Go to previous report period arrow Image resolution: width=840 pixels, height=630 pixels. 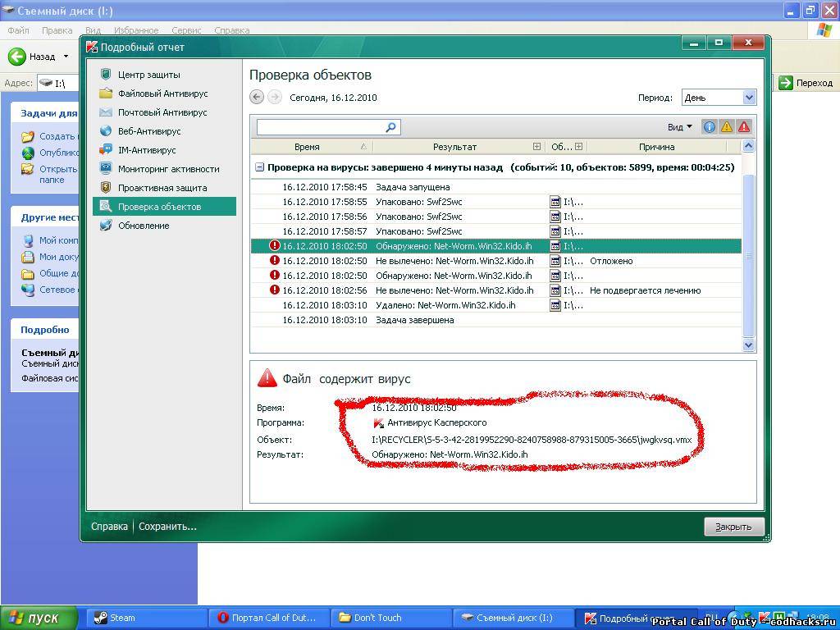point(257,98)
